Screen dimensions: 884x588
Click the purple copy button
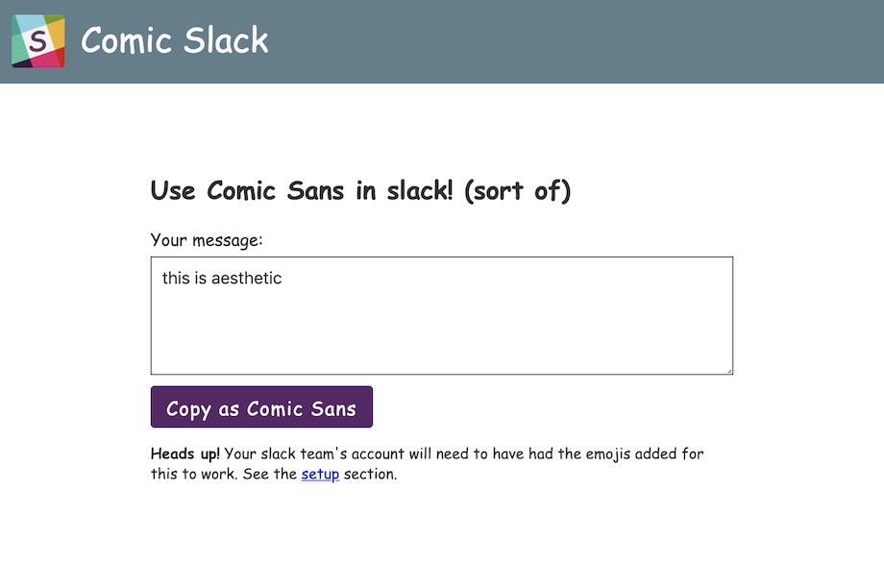261,406
